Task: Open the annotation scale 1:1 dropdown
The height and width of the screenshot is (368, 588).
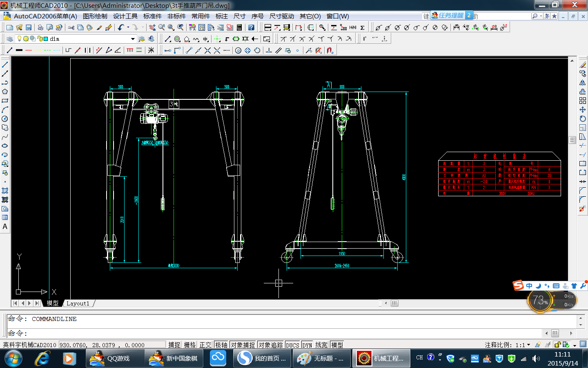Action: pyautogui.click(x=528, y=345)
